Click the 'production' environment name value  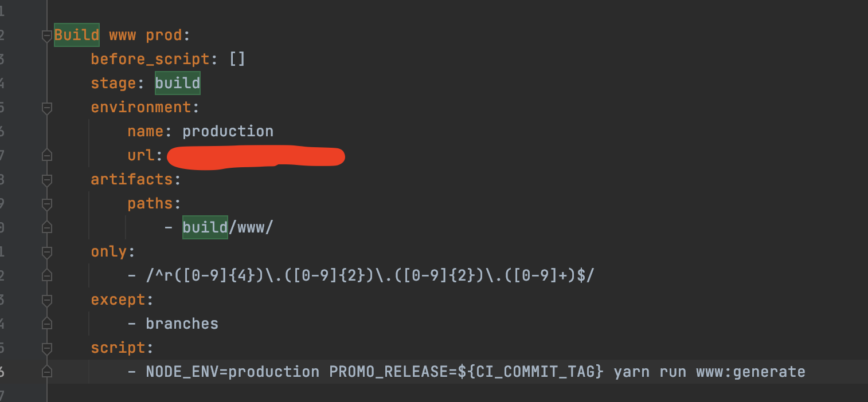(228, 131)
